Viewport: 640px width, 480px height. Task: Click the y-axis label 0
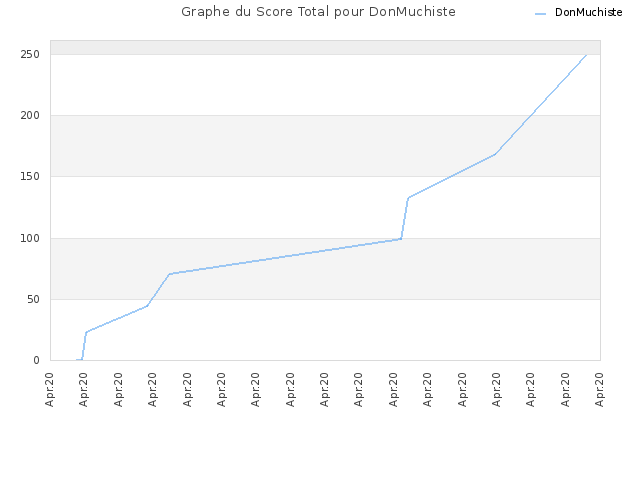[x=36, y=360]
